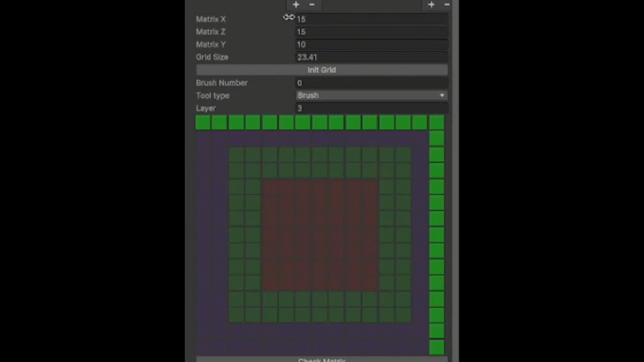The width and height of the screenshot is (644, 362).
Task: Toggle the bright green top-right corner grid cell
Action: [x=437, y=122]
